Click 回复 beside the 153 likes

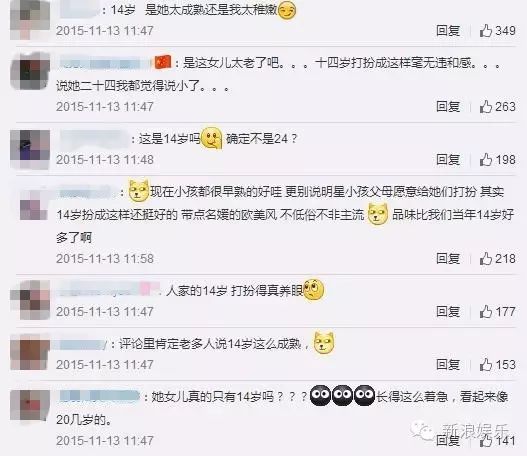coord(448,365)
